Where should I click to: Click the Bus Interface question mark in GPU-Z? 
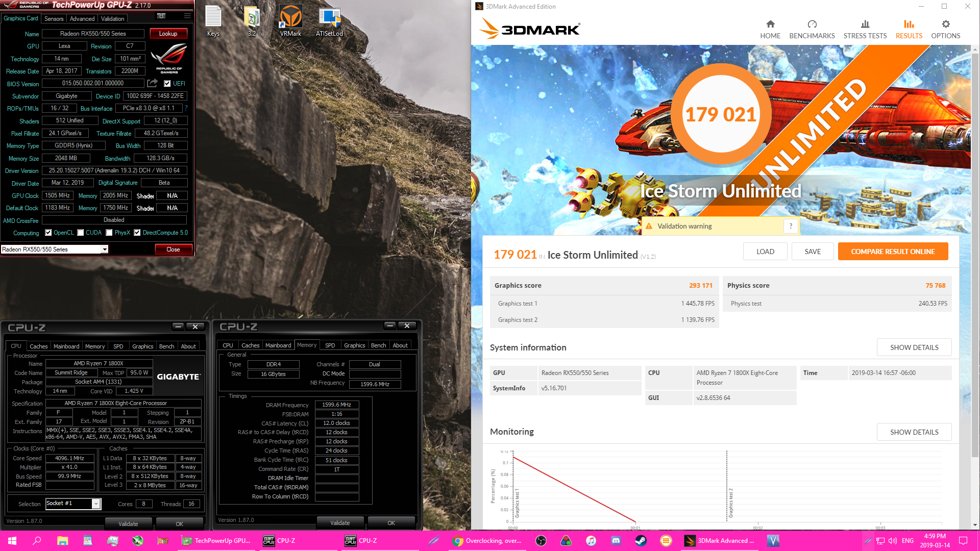click(x=186, y=108)
